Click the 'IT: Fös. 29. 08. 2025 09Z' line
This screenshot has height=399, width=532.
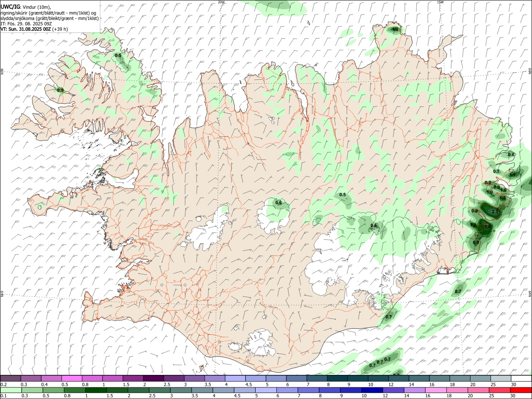[x=26, y=24]
